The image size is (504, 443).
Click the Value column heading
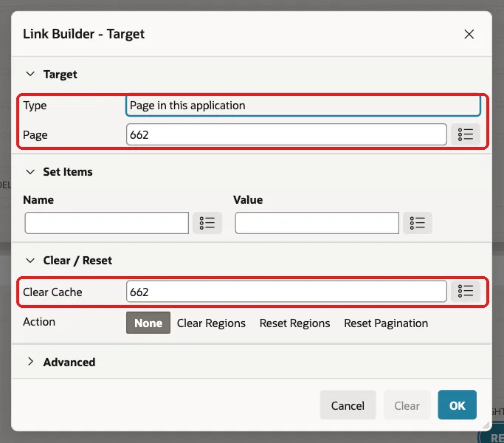coord(248,200)
